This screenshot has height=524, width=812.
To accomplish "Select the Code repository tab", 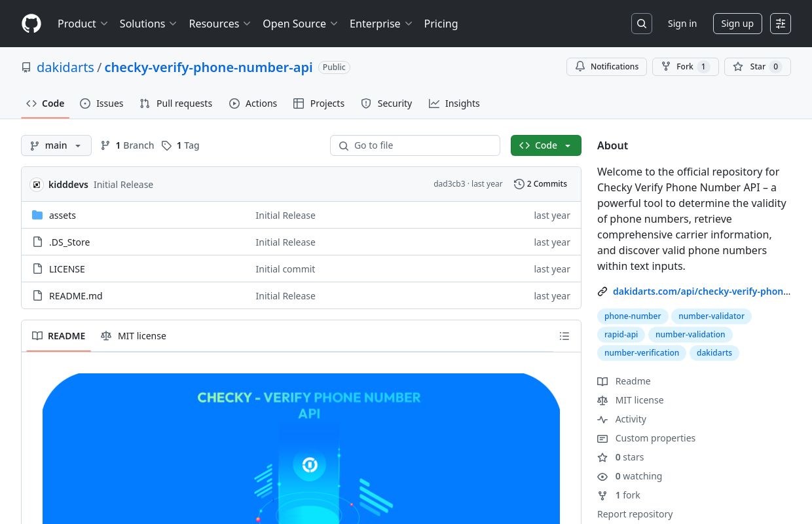I will 45,103.
